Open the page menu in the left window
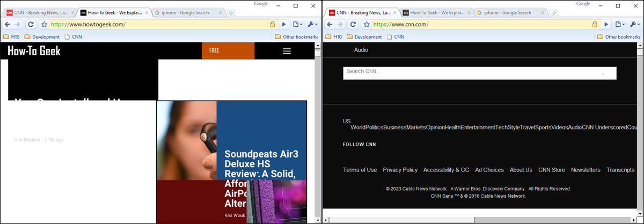Screen dimensions: 644x224 pos(297,24)
